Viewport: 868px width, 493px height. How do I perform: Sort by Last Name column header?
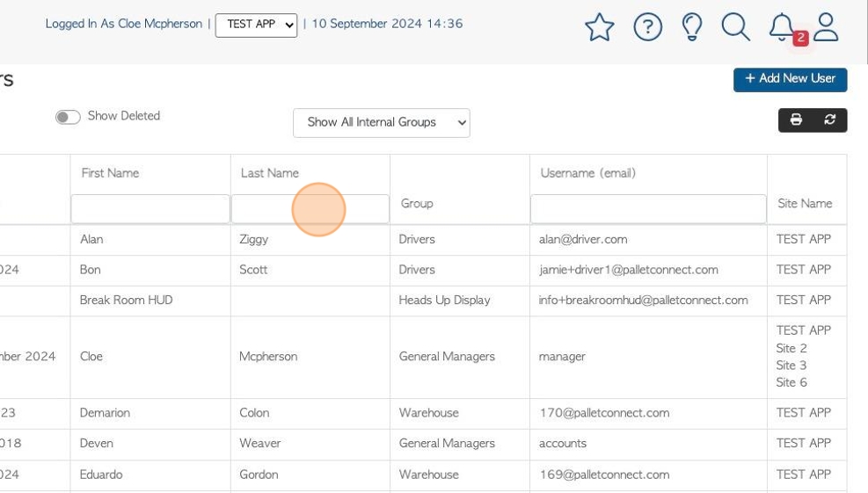(270, 173)
